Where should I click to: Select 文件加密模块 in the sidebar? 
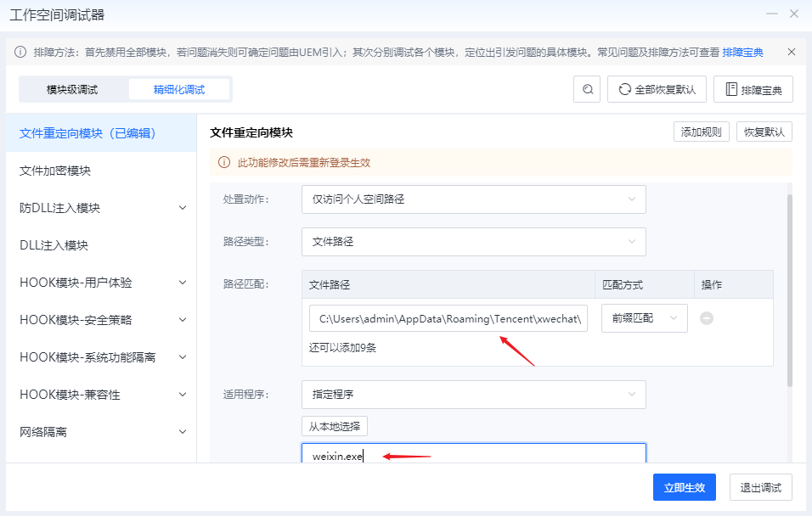coord(55,171)
